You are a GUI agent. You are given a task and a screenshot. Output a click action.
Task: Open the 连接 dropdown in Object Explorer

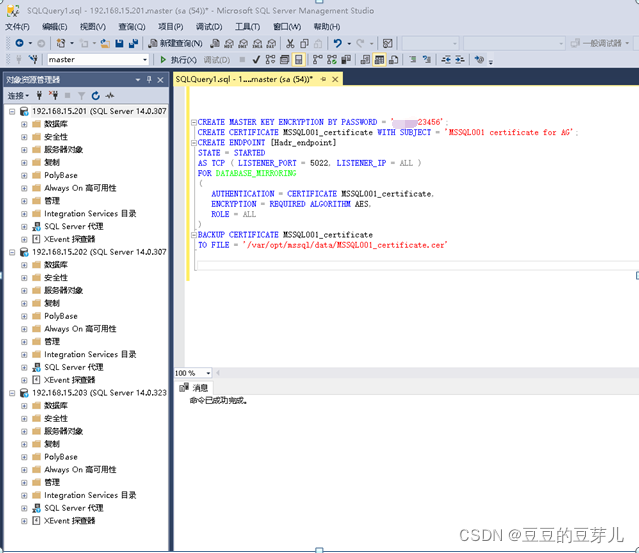tap(18, 96)
